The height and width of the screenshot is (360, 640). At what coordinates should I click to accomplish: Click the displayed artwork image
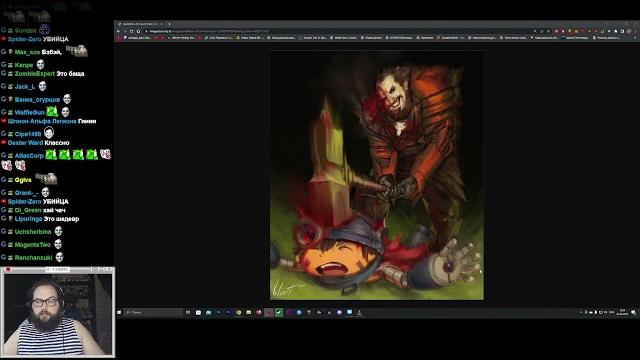point(377,175)
